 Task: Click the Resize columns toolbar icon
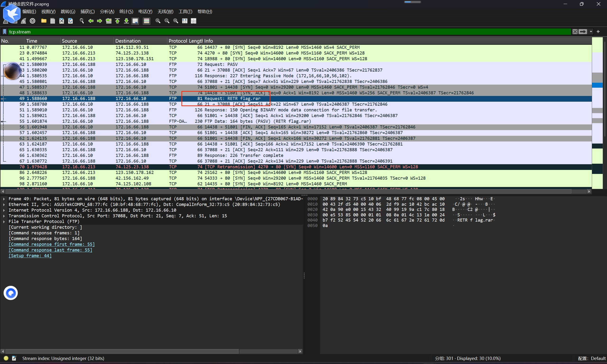(185, 21)
